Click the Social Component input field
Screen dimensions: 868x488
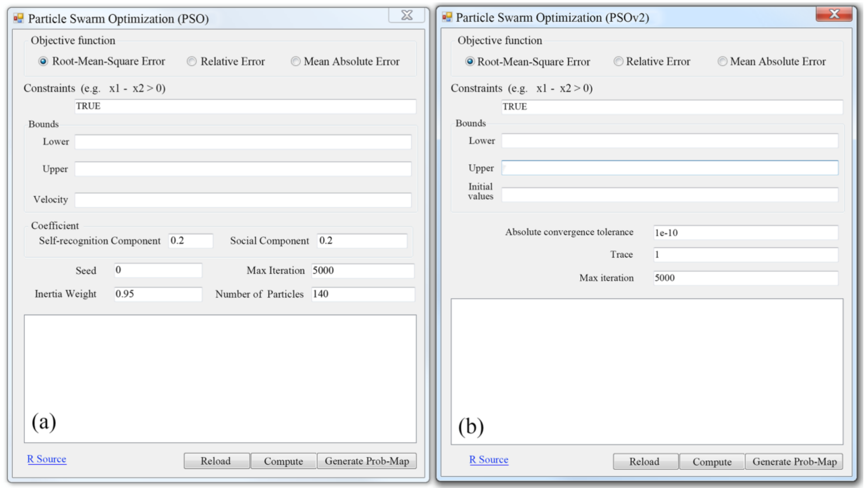(362, 241)
